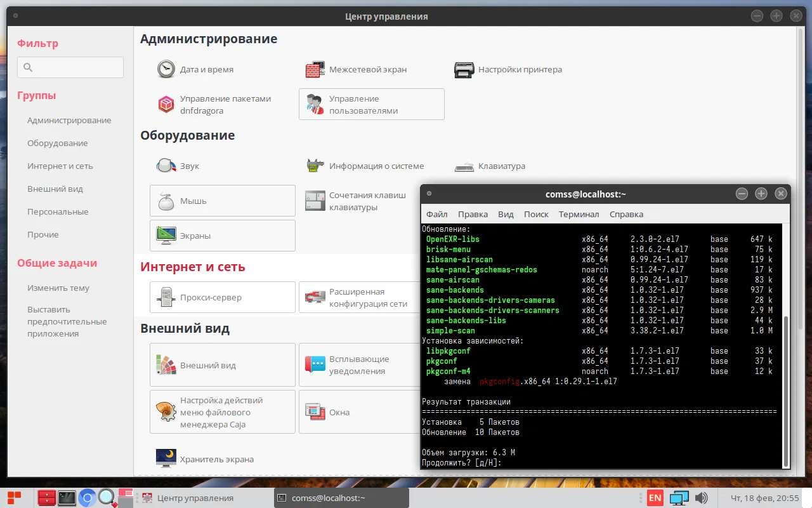The height and width of the screenshot is (508, 812).
Task: Launch Настройки принтера printer settings
Action: click(509, 69)
